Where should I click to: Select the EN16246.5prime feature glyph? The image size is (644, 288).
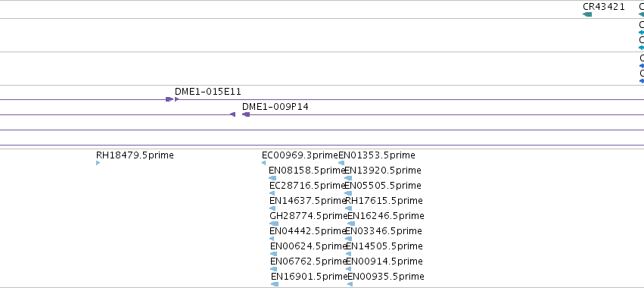point(351,224)
